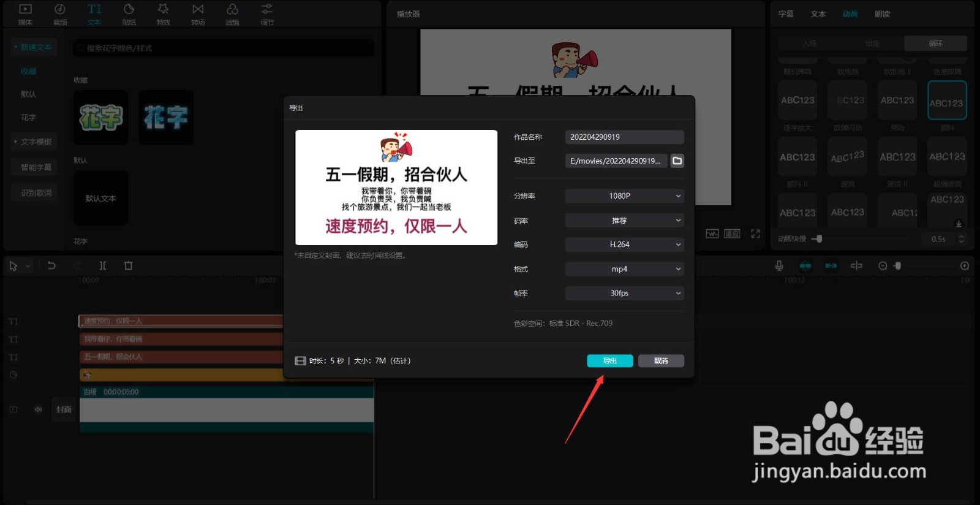This screenshot has height=505, width=980.
Task: Switch to the 动画 animation tab
Action: coord(850,14)
